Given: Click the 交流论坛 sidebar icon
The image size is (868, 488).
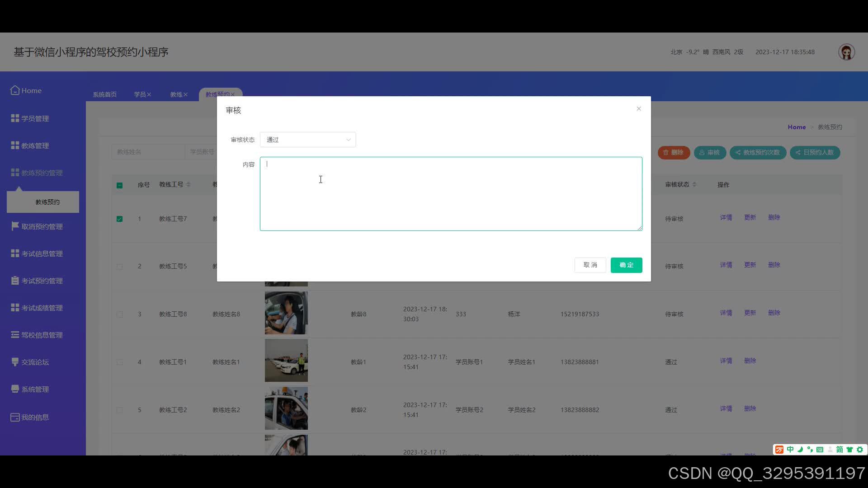Looking at the screenshot, I should pyautogui.click(x=15, y=362).
